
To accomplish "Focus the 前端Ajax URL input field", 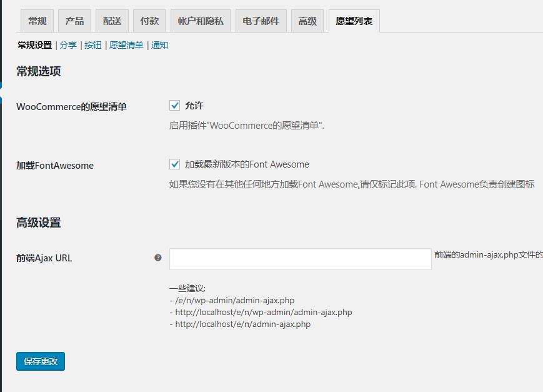I will pos(300,259).
